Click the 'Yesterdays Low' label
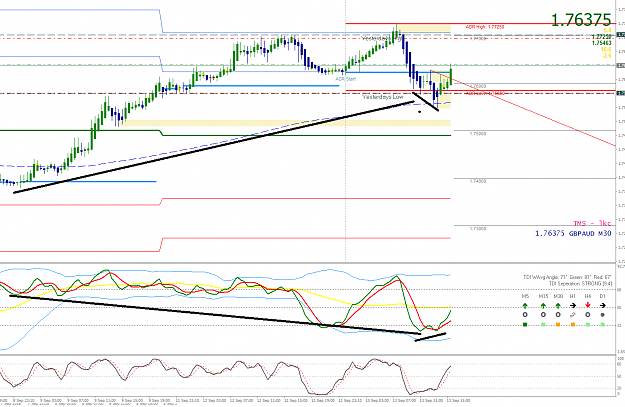The height and width of the screenshot is (407, 625). coord(383,97)
